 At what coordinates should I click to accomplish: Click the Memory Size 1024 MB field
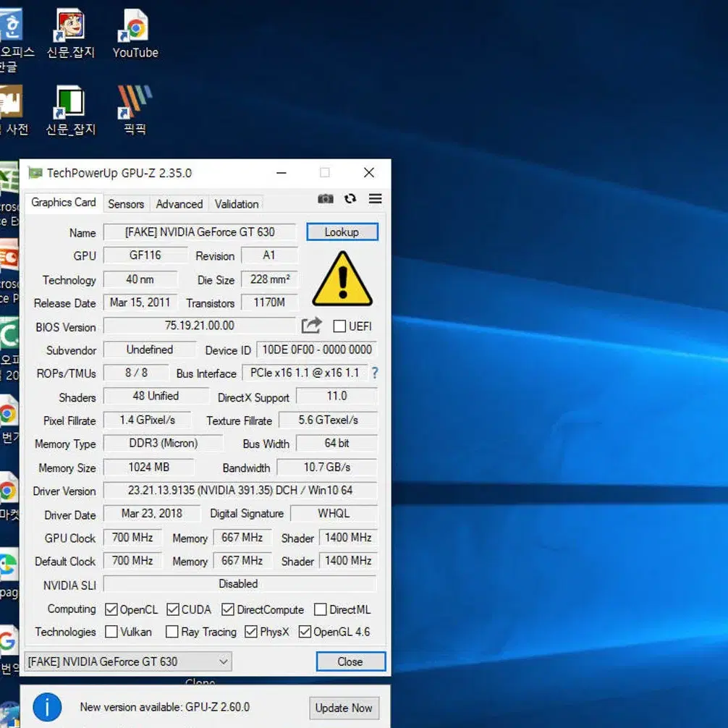click(x=148, y=467)
